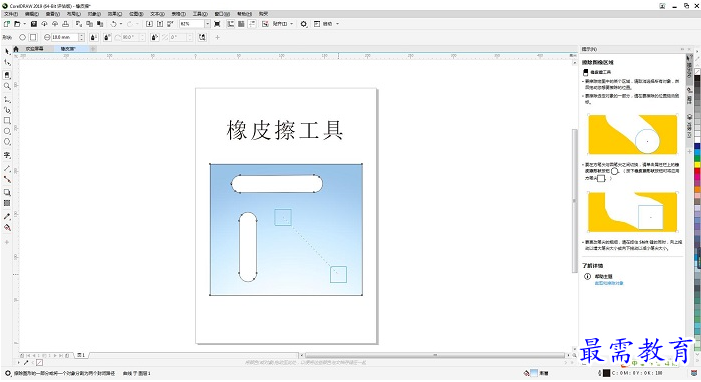Select the Color Eyedropper tool
The width and height of the screenshot is (701, 382).
[7, 216]
